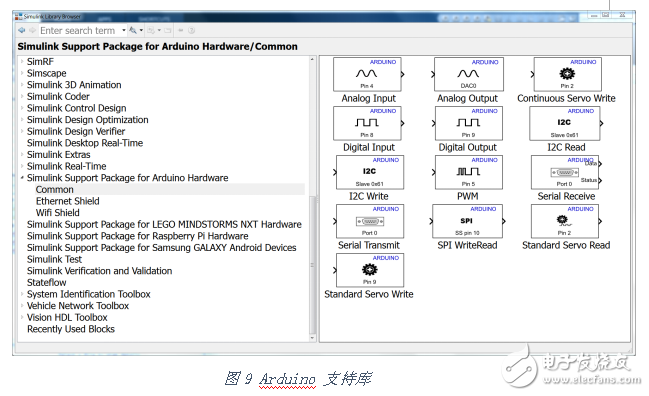Select the Standard Servo Write block
This screenshot has width=649, height=396.
[369, 270]
